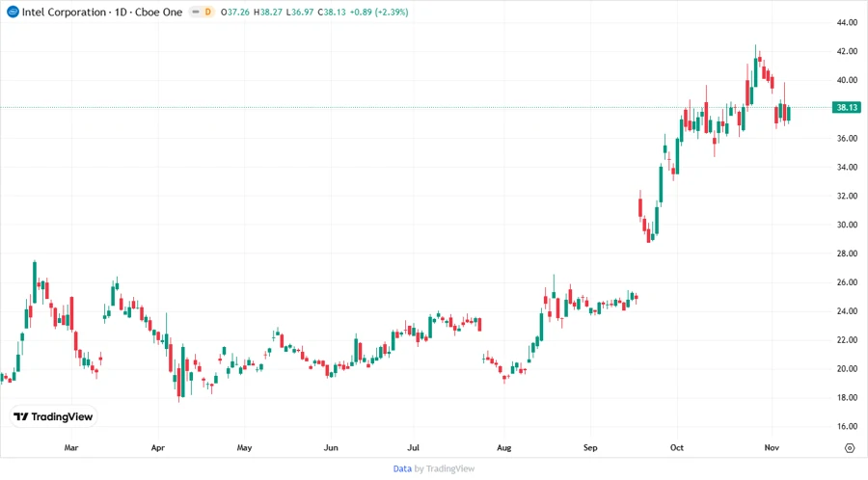Click the Sep label on time axis
The image size is (868, 480).
(590, 447)
